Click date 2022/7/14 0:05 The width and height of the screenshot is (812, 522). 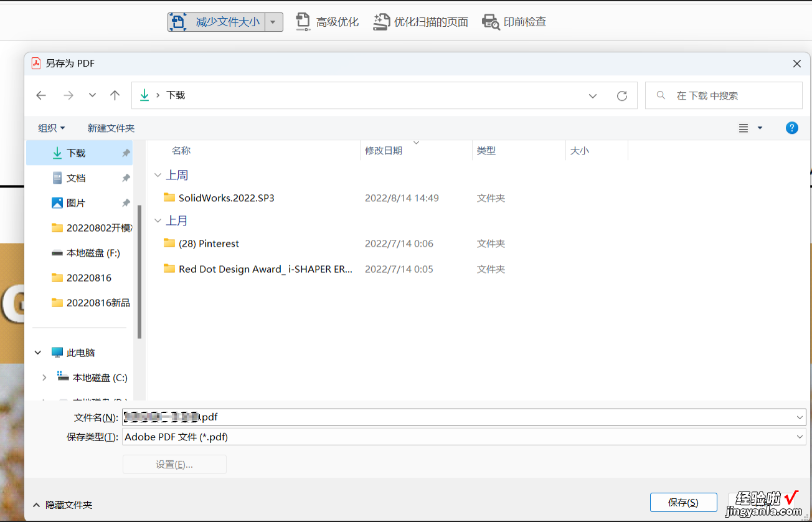[399, 269]
